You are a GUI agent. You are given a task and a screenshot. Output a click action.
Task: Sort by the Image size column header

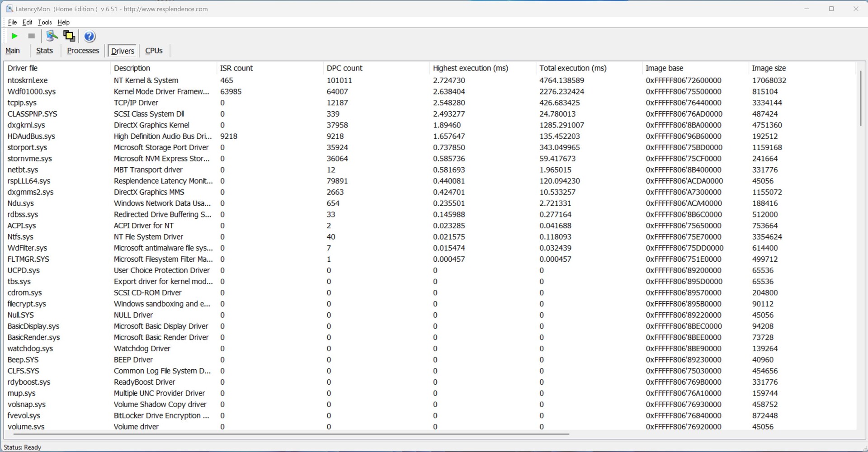[801, 68]
